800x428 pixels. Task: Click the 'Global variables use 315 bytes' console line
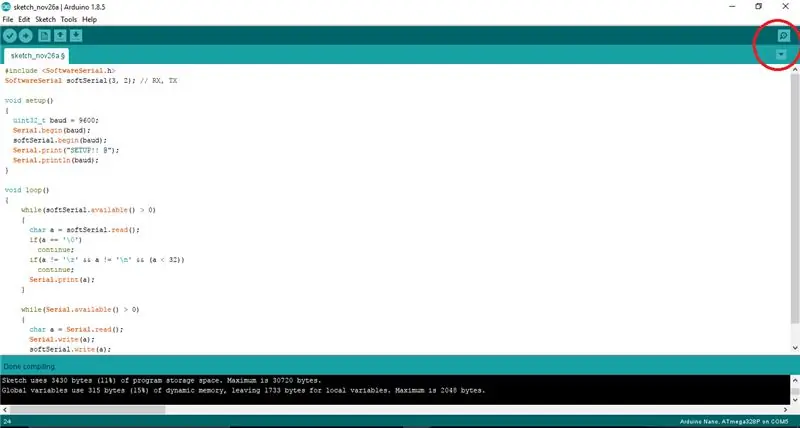coord(243,391)
